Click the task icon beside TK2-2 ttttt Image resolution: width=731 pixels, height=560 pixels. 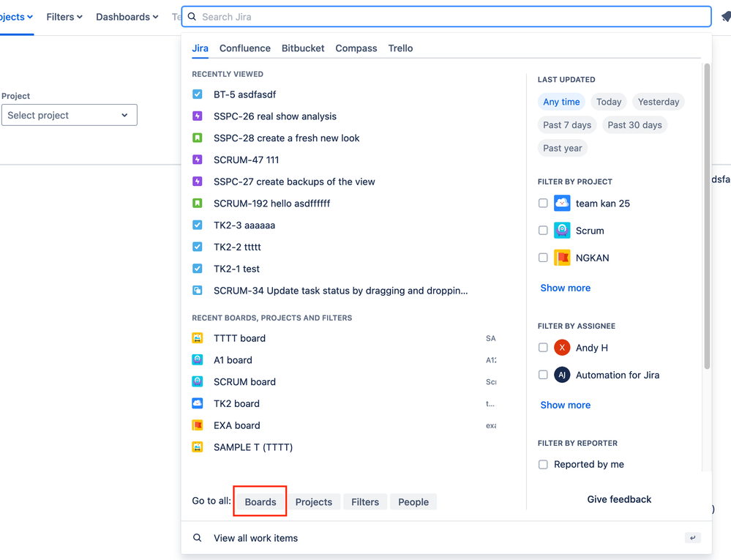[x=198, y=247]
